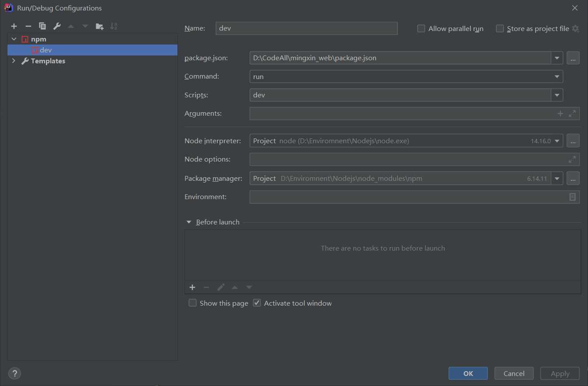This screenshot has width=588, height=386.
Task: Click the Create New Folder icon
Action: [x=100, y=26]
